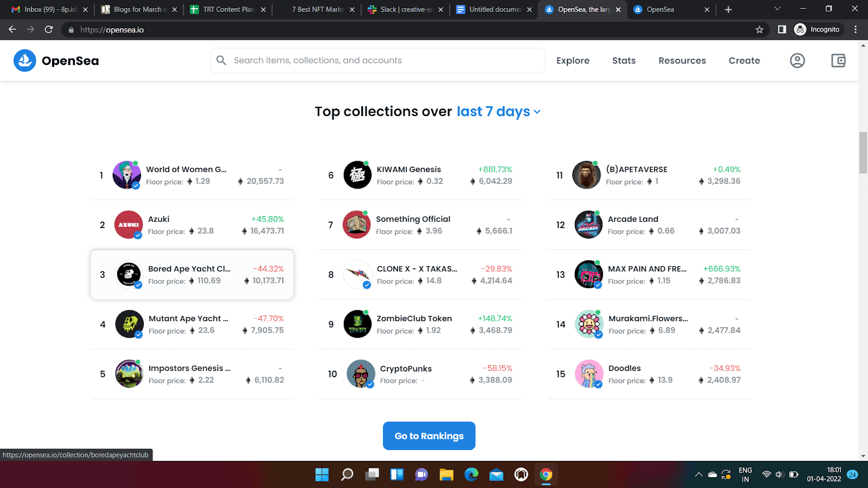Click the 20,557.73 volume value
Viewport: 868px width, 488px height.
265,181
